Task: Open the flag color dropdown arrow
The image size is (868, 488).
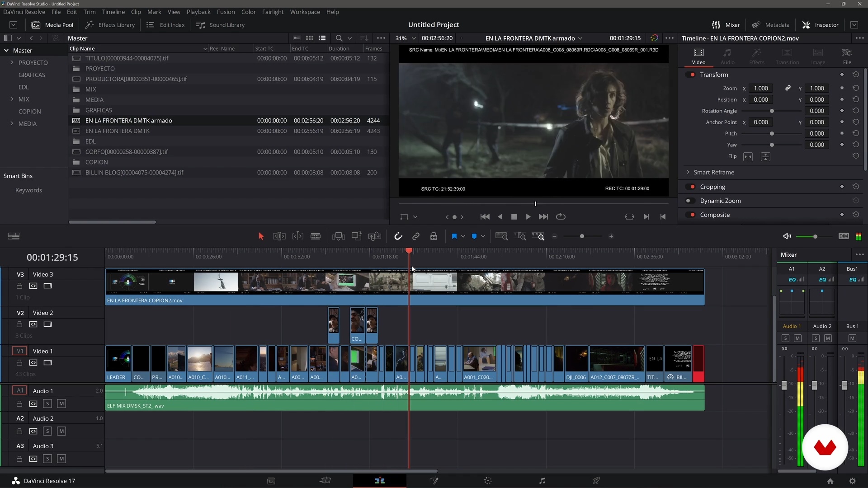Action: (x=463, y=236)
